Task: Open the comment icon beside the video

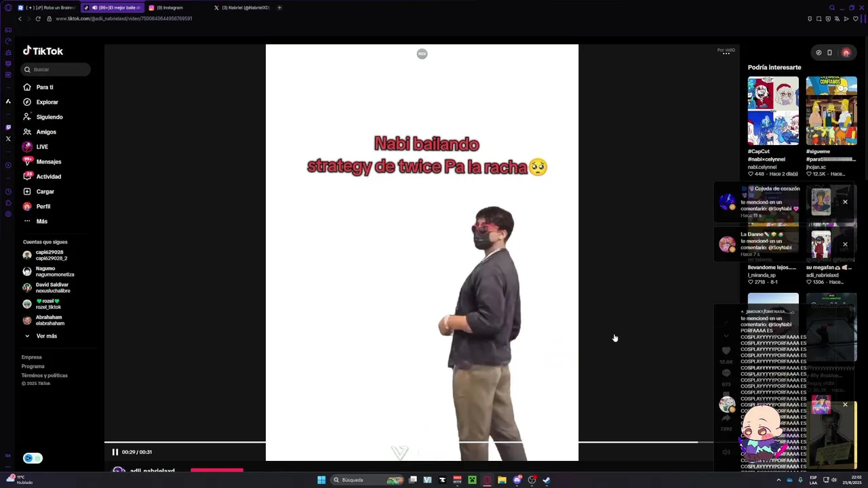Action: (726, 373)
